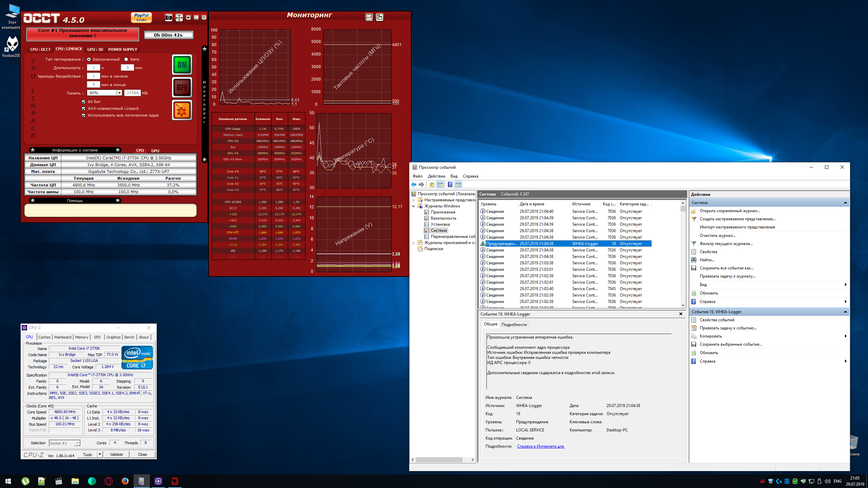Open the Память 90% dropdown
868x488 pixels.
point(119,93)
